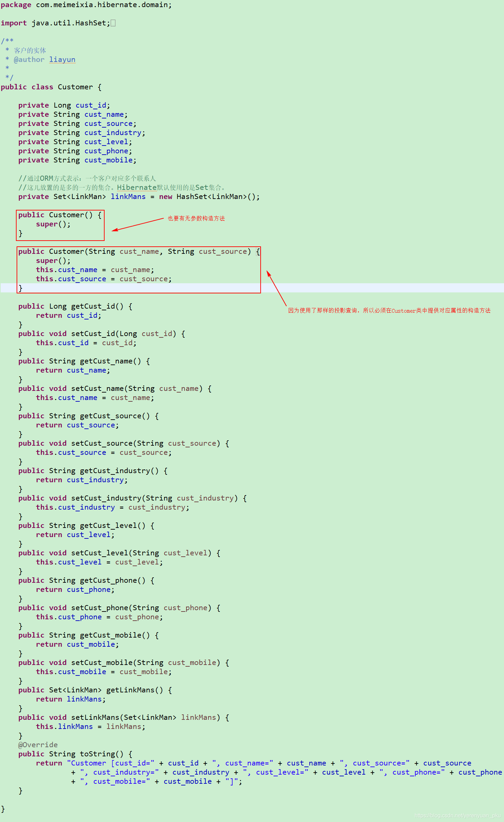Screen dimensions: 504x822
Task: Click the 'public class Customer' declaration
Action: coord(51,87)
